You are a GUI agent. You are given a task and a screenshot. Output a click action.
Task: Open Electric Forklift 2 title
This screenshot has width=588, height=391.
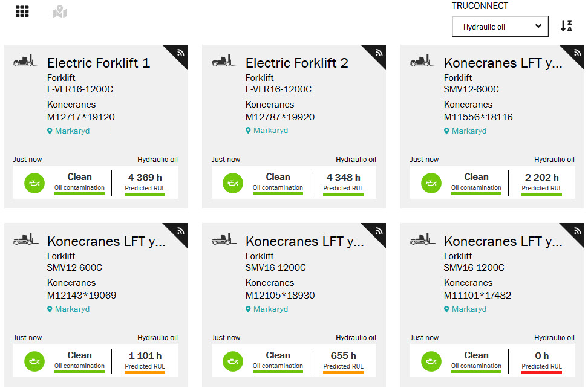(296, 63)
